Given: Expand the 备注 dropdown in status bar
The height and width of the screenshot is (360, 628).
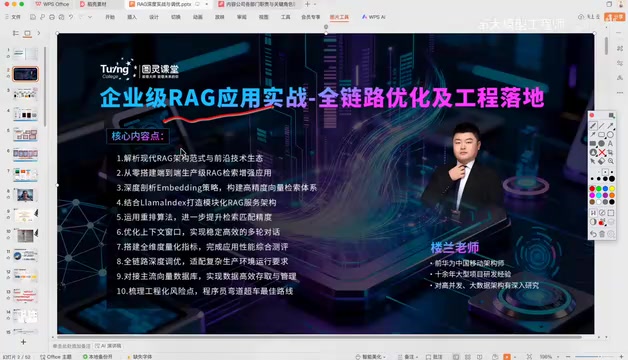Looking at the screenshot, I should tap(417, 357).
